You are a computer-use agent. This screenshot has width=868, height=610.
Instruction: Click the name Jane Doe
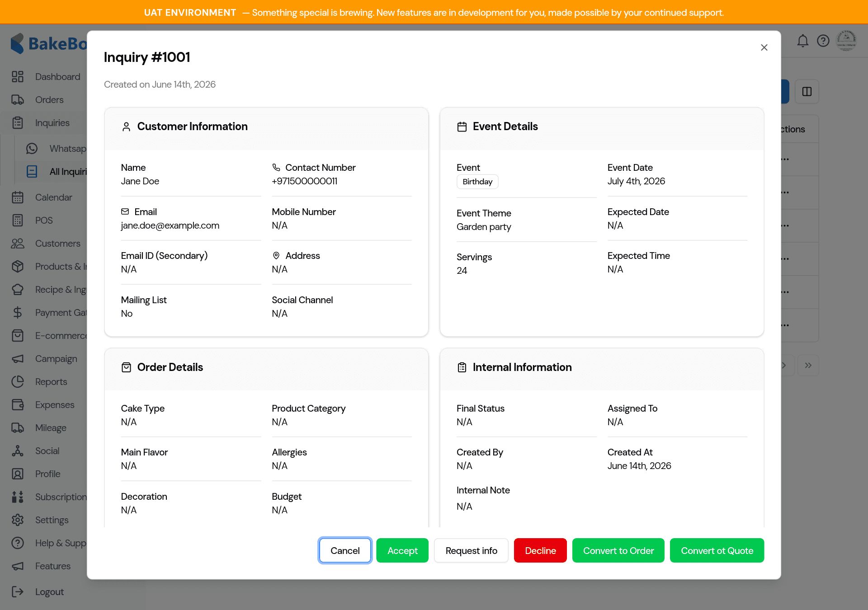click(140, 181)
